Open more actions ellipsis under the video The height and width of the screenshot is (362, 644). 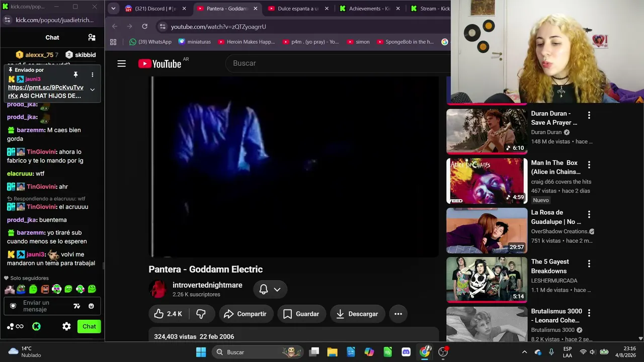[x=398, y=314]
